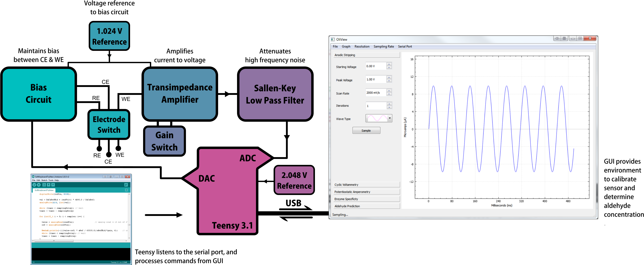Increase the Starting Voltage with up arrow
The image size is (644, 265).
pyautogui.click(x=389, y=64)
